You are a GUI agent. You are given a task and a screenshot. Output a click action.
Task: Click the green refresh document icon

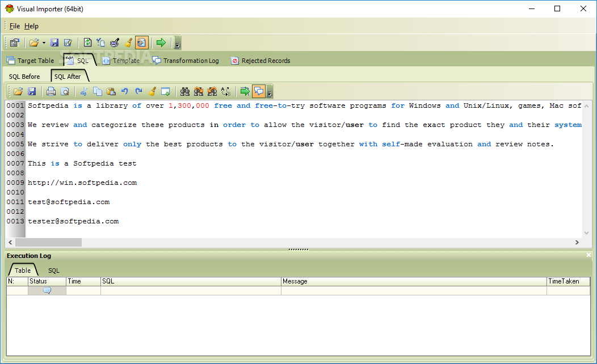[x=87, y=43]
